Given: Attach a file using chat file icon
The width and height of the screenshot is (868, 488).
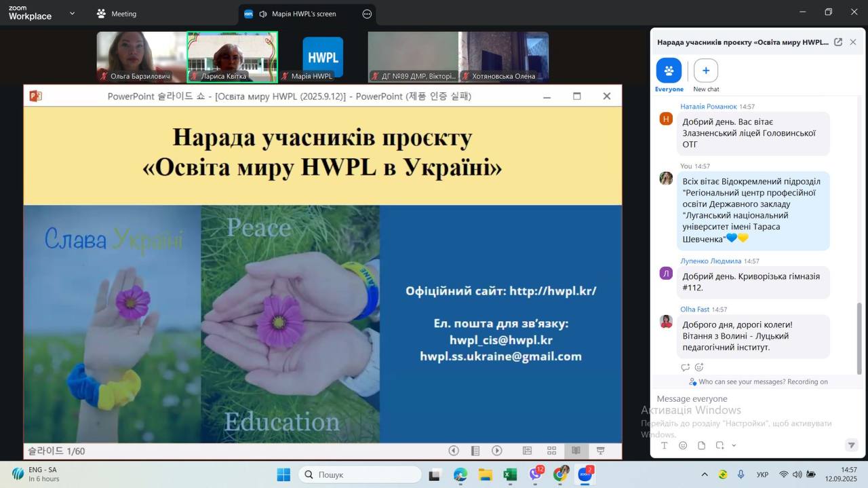Looking at the screenshot, I should tap(701, 445).
